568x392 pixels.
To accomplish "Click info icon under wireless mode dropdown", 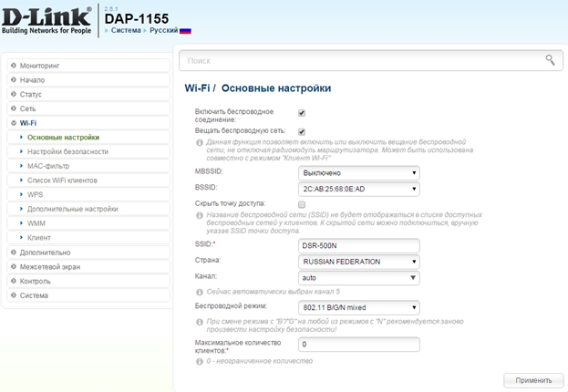I will 200,322.
